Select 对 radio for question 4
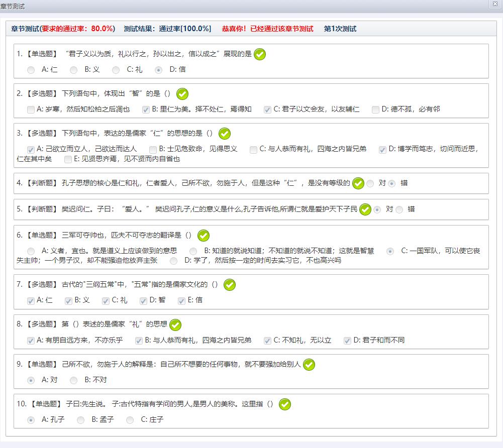Viewport: 503px width, 448px height. pos(370,183)
